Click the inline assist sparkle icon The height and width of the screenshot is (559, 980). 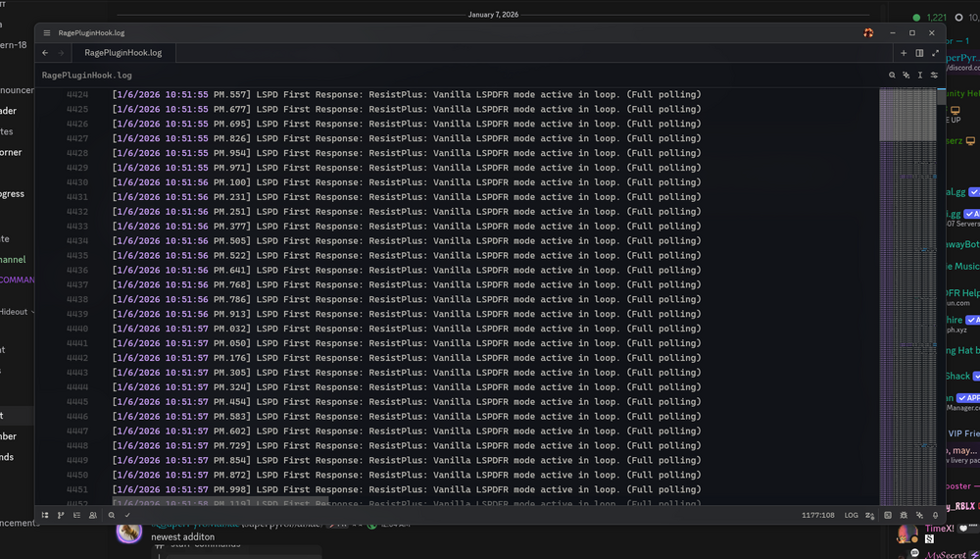[906, 76]
